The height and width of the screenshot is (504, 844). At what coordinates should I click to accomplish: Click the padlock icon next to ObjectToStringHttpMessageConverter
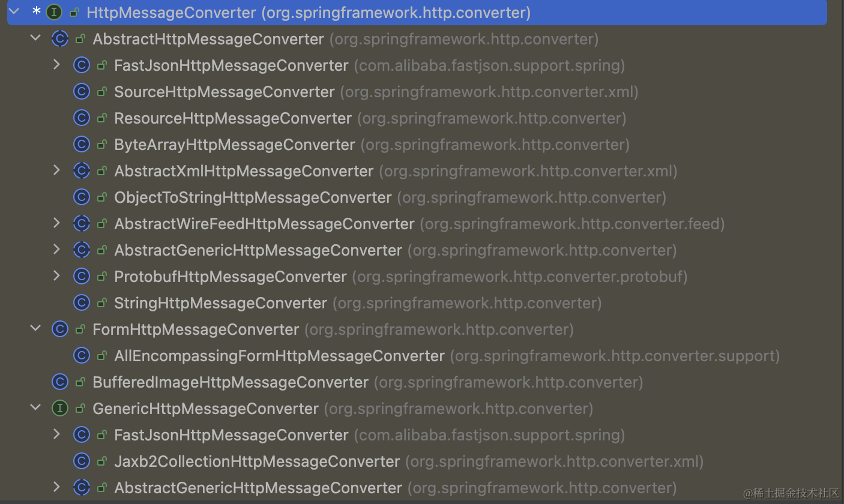pyautogui.click(x=101, y=197)
